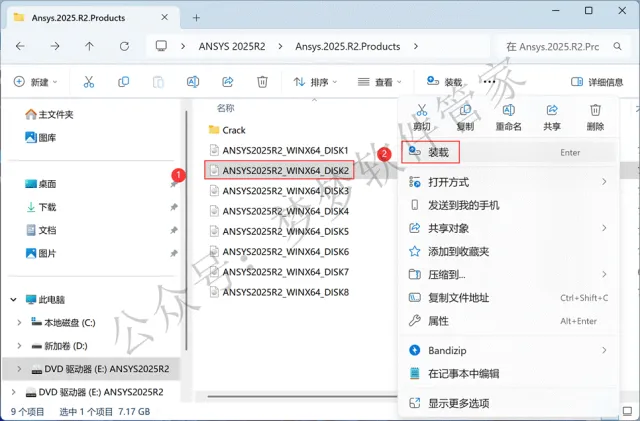Screen dimensions: 640x421
Task: Open a new tab with the plus button
Action: (196, 18)
